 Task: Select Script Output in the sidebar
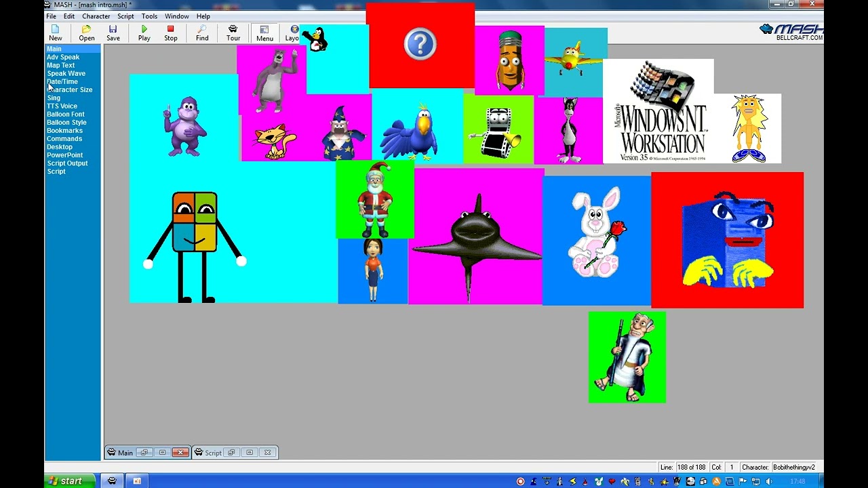[x=67, y=163]
